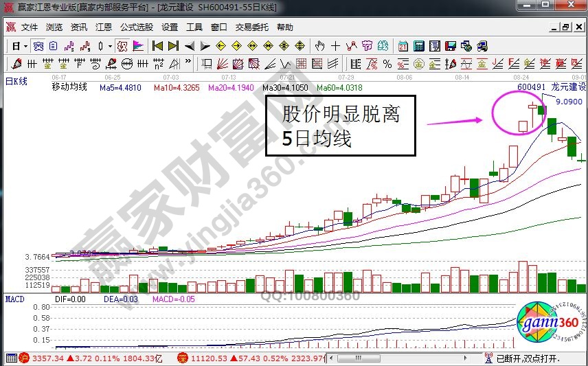Click the hand pan tool icon
The image size is (588, 366).
[x=319, y=46]
